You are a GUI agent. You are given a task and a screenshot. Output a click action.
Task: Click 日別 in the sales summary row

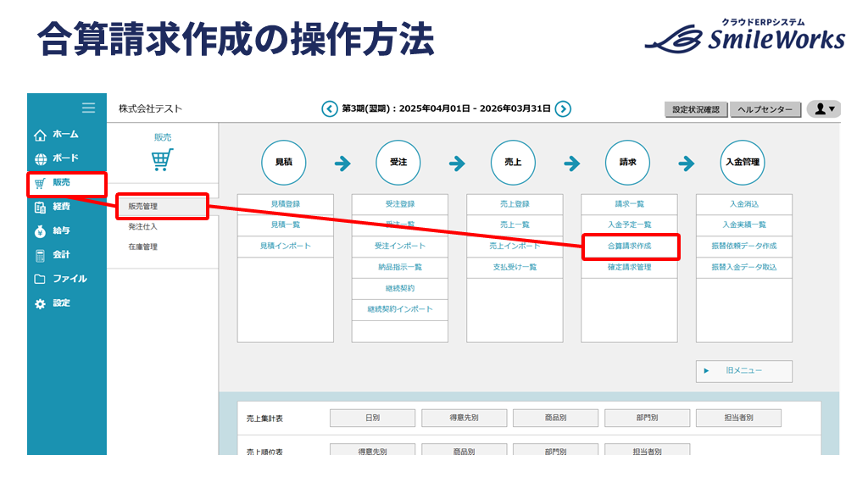point(372,419)
